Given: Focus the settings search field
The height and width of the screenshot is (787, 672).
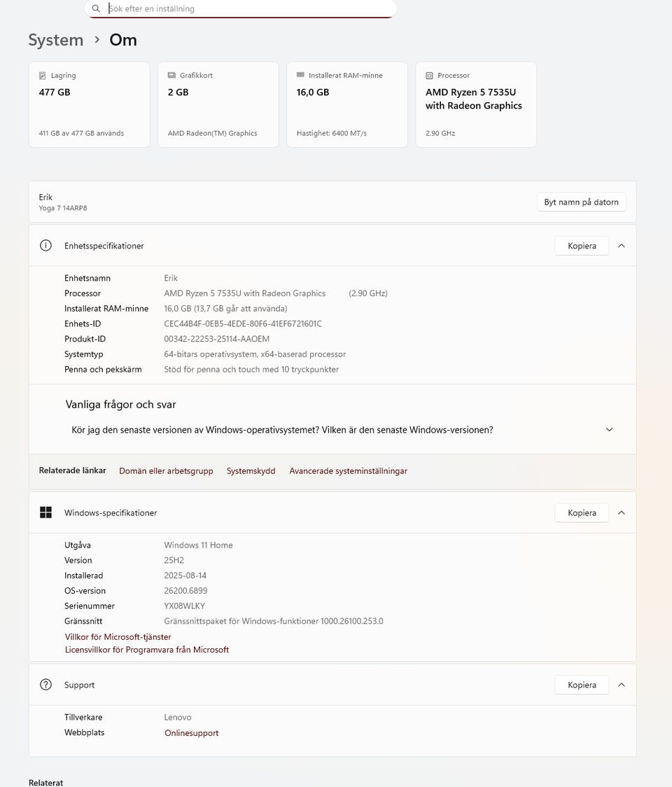Looking at the screenshot, I should tap(245, 8).
